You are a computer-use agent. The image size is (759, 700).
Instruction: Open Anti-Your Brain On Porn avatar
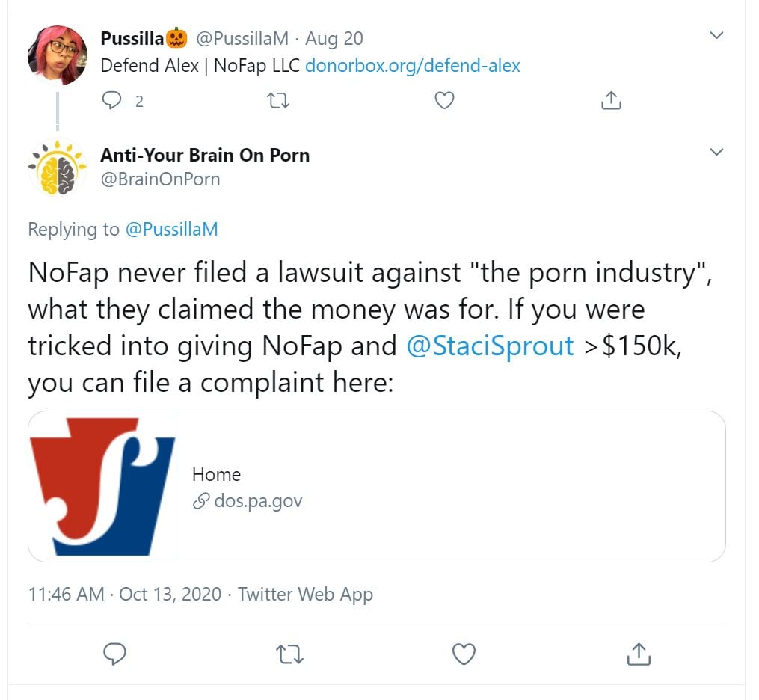point(58,168)
